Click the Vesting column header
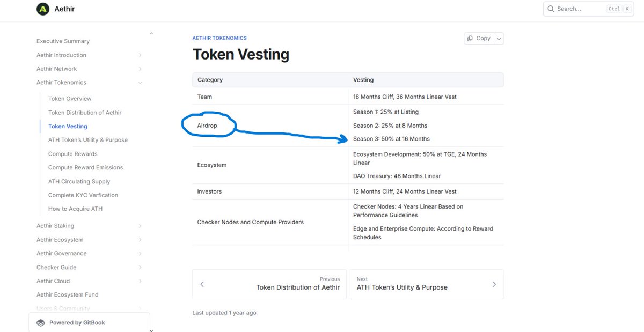Image resolution: width=644 pixels, height=332 pixels. click(x=363, y=80)
